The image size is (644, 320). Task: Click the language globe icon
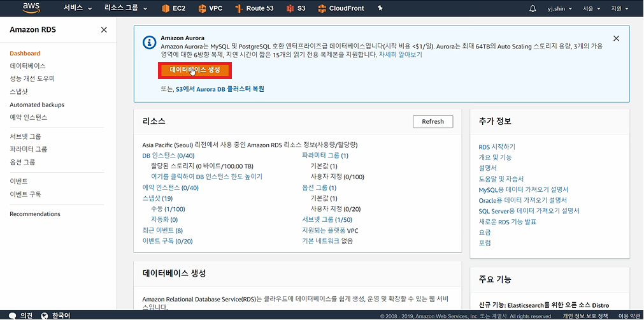tap(45, 316)
